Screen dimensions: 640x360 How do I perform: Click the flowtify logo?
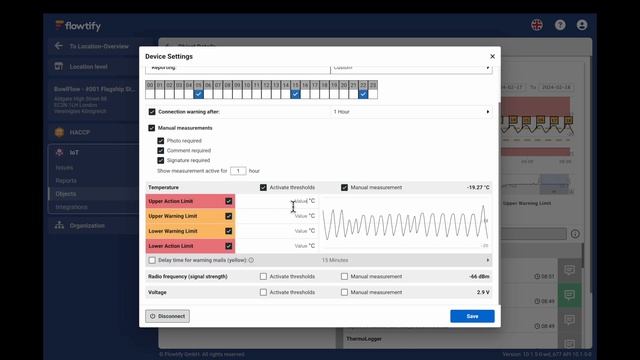click(78, 26)
